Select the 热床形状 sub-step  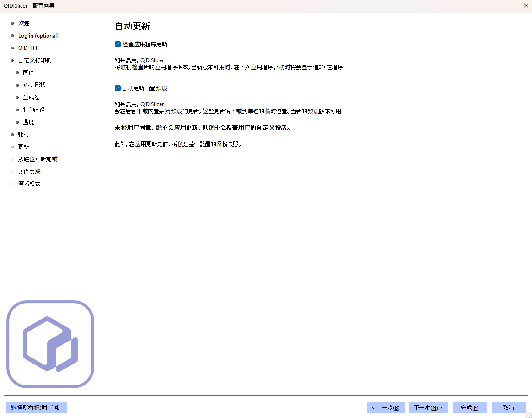click(34, 85)
